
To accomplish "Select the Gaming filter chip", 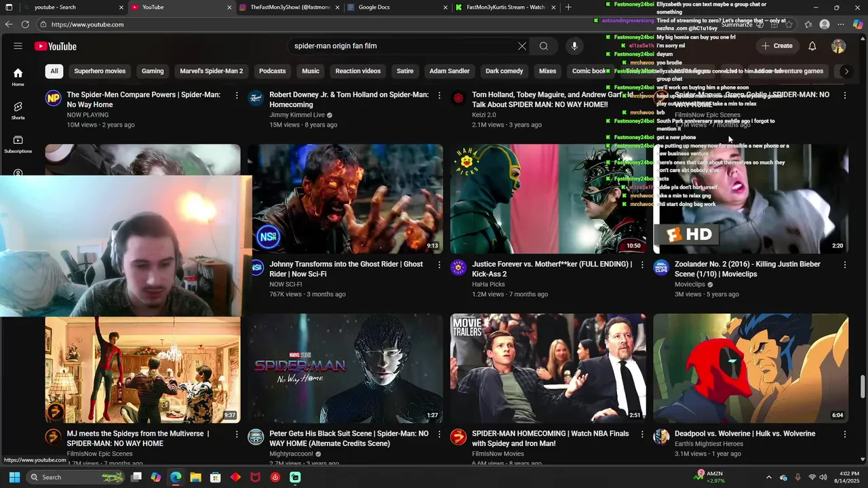I will pos(153,71).
